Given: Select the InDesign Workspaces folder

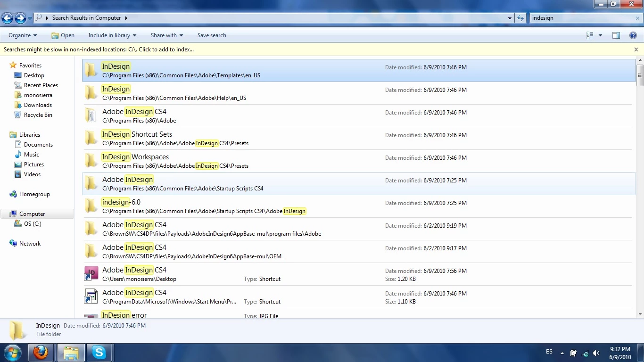Looking at the screenshot, I should pos(359,161).
